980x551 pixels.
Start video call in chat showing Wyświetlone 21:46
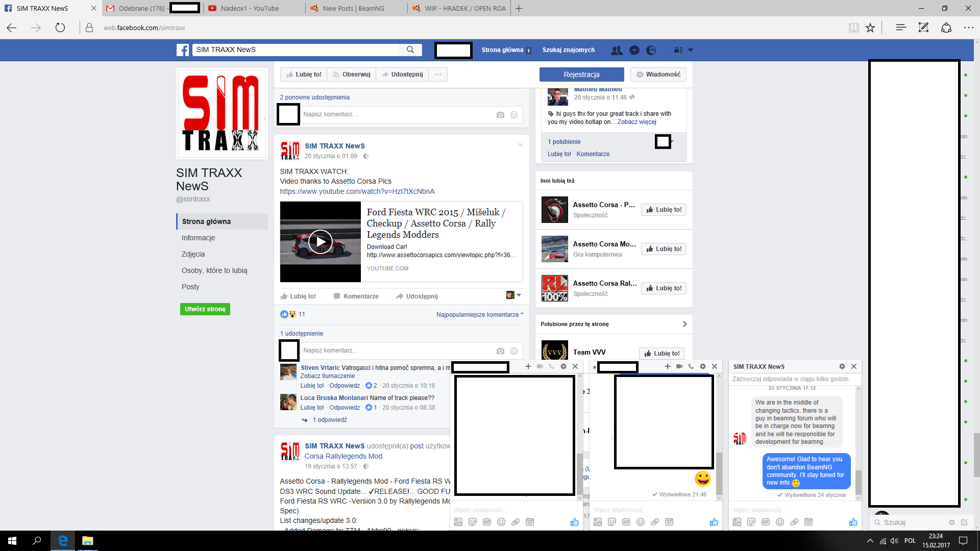pyautogui.click(x=679, y=366)
